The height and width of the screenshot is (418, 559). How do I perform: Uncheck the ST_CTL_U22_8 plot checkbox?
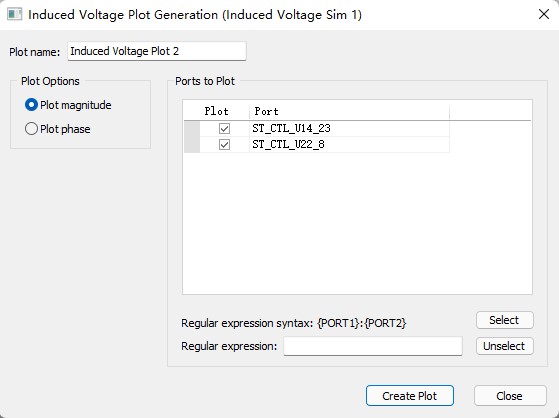224,144
